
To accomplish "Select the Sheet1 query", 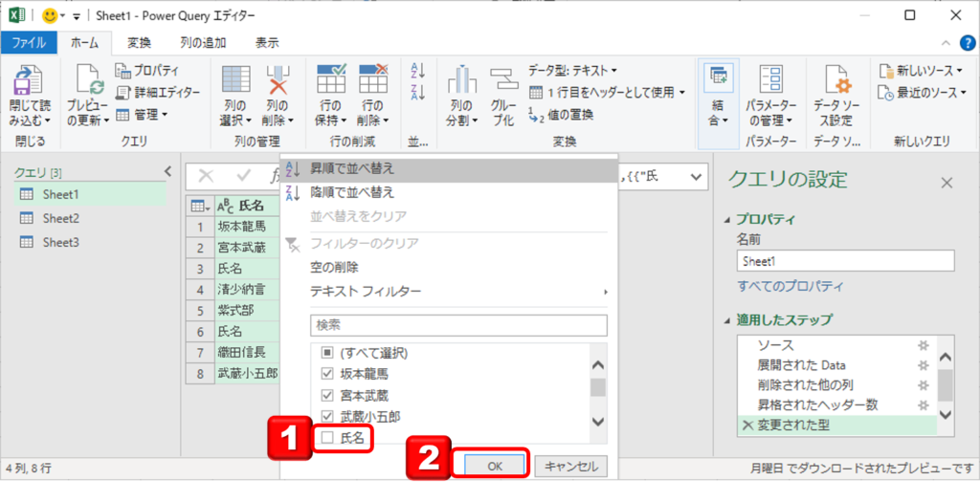I will pos(89,194).
